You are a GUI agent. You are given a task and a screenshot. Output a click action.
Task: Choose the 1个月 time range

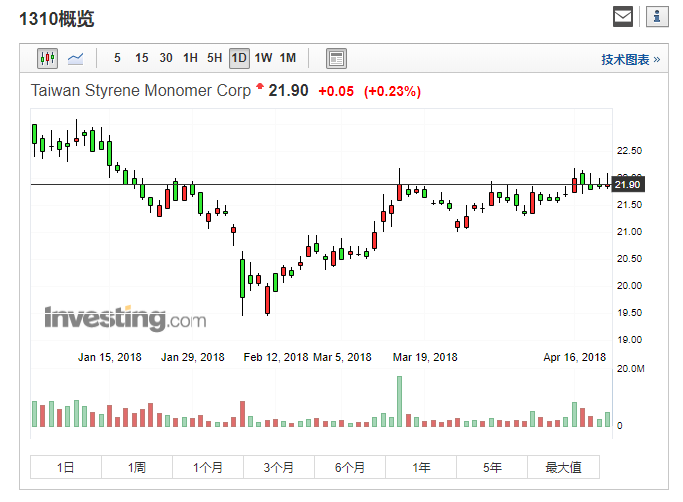tap(208, 467)
